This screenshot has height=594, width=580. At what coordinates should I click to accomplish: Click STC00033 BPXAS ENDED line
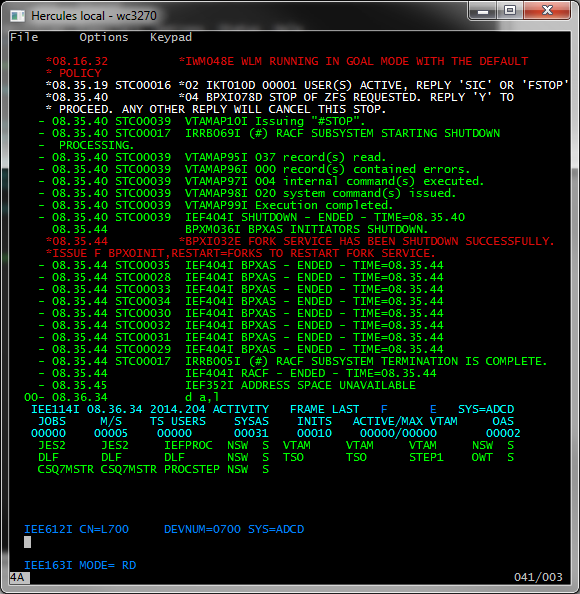point(241,289)
